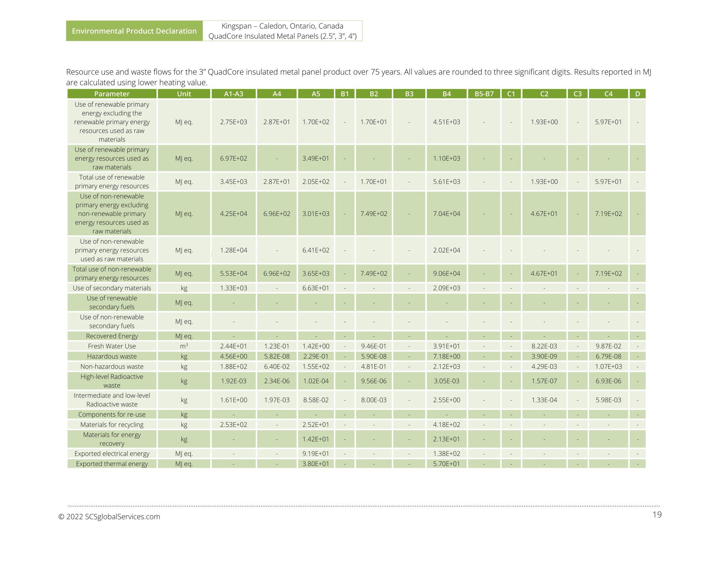
Task: Click the value 4.25E+04
Action: 233,214
